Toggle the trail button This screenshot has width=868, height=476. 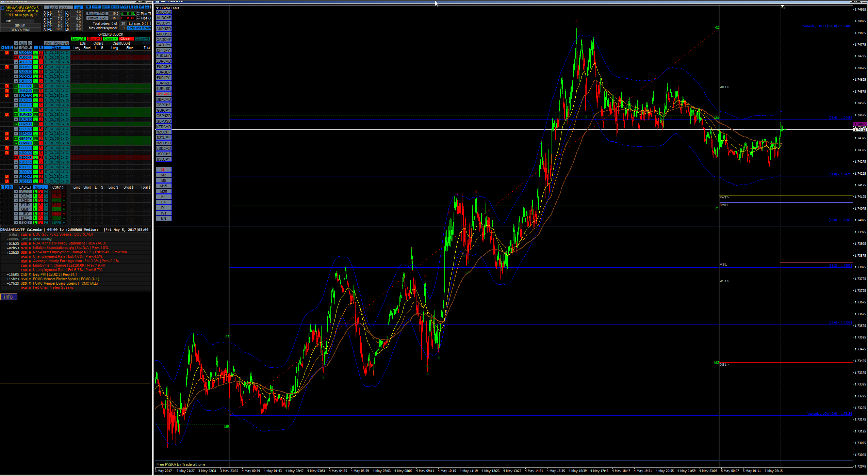click(x=78, y=7)
